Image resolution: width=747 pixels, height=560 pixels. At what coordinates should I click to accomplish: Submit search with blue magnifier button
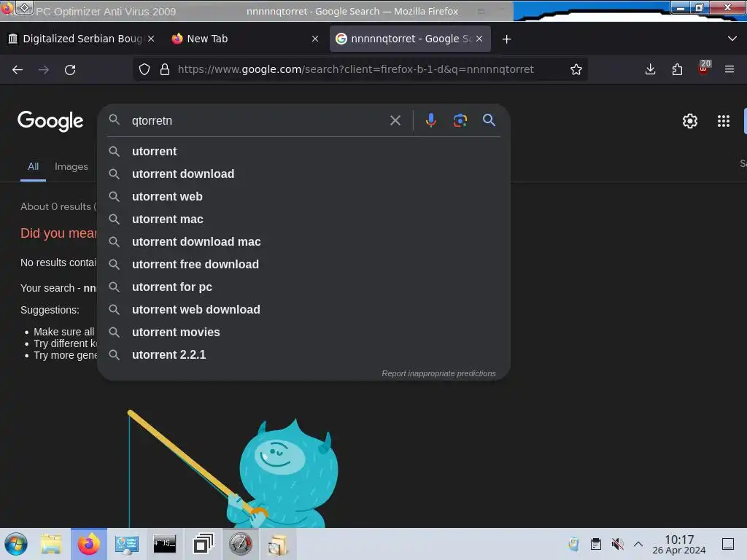(x=489, y=120)
